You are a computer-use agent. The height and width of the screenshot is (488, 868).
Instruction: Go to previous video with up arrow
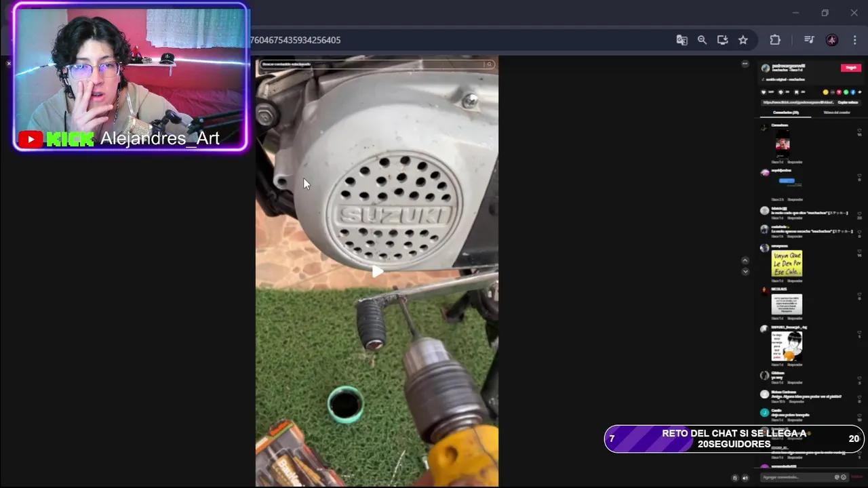745,260
